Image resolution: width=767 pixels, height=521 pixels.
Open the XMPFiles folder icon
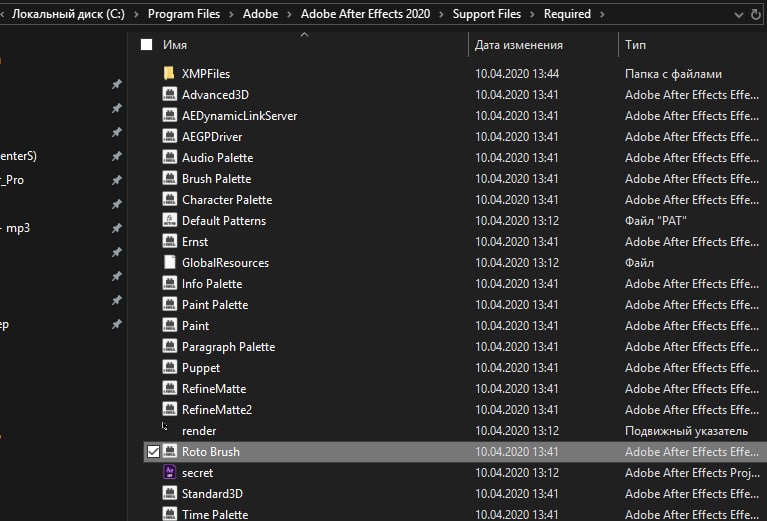[x=169, y=73]
